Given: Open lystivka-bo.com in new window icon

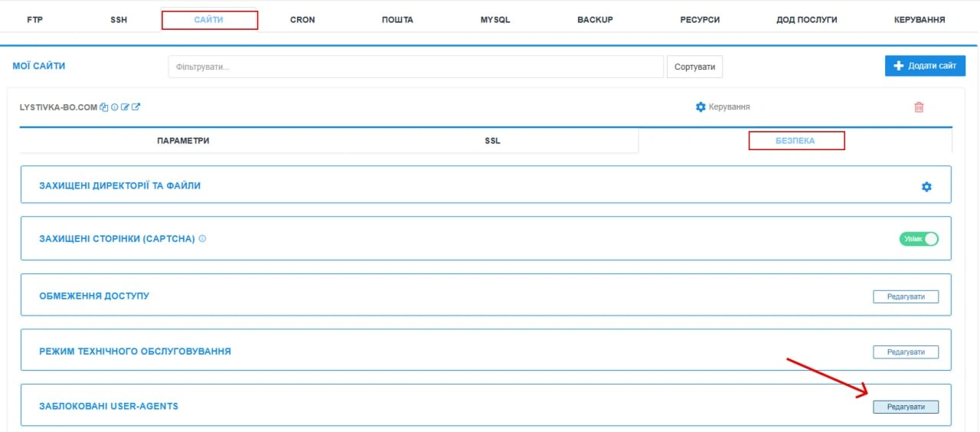Looking at the screenshot, I should 136,107.
